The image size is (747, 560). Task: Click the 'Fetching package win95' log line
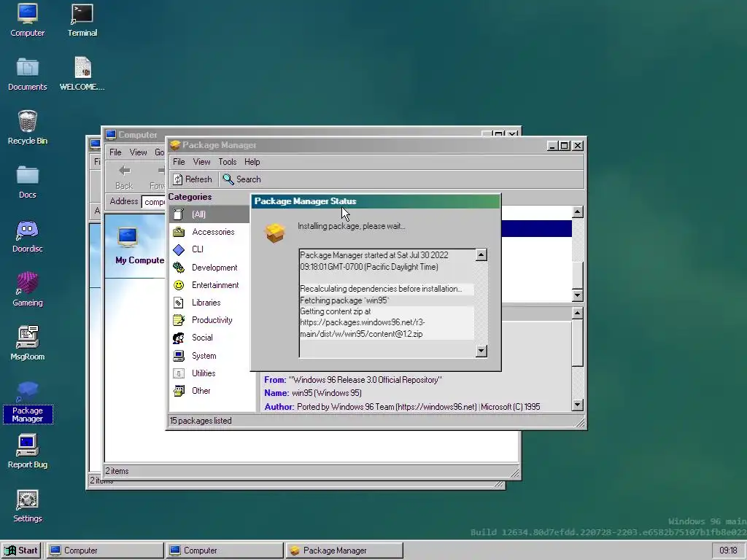[x=344, y=300]
